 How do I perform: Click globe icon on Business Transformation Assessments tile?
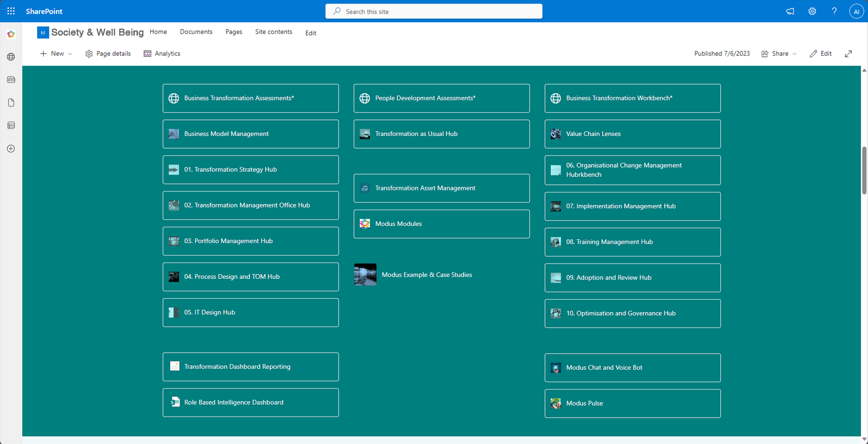click(x=174, y=98)
